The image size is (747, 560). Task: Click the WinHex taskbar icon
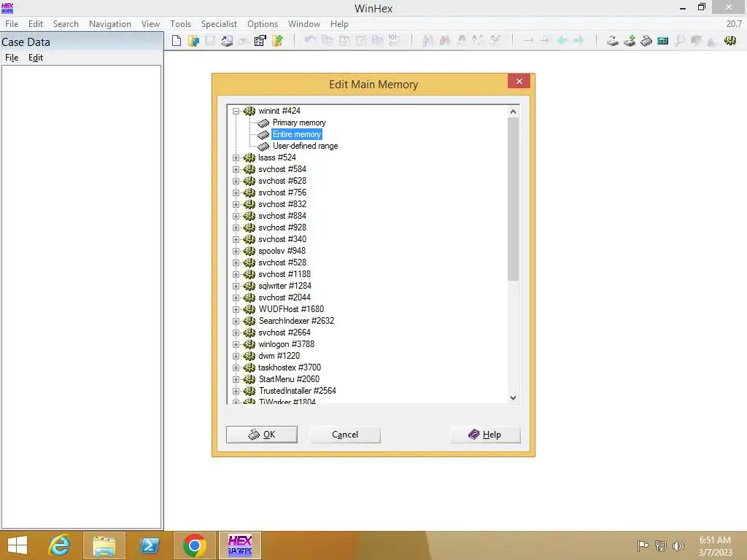[x=239, y=545]
